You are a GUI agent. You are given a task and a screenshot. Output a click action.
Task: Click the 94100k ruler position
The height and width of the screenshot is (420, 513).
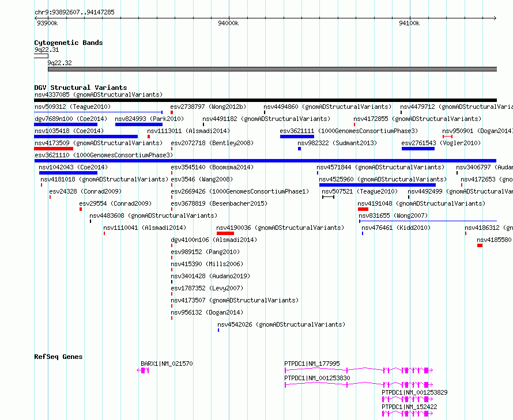[409, 23]
